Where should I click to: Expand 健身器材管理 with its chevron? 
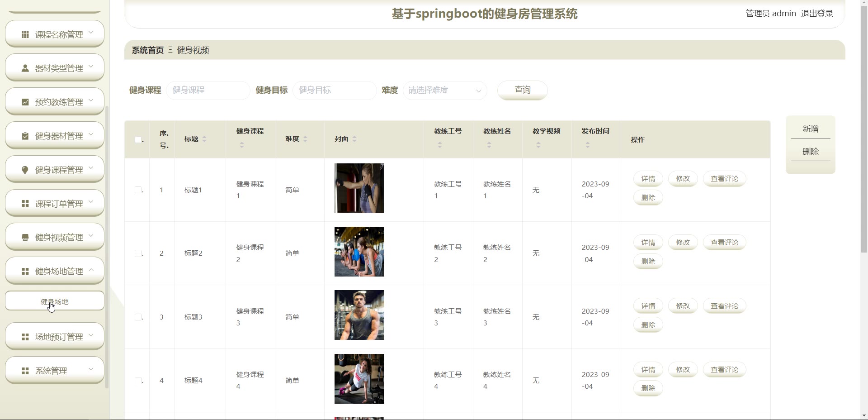coord(91,134)
